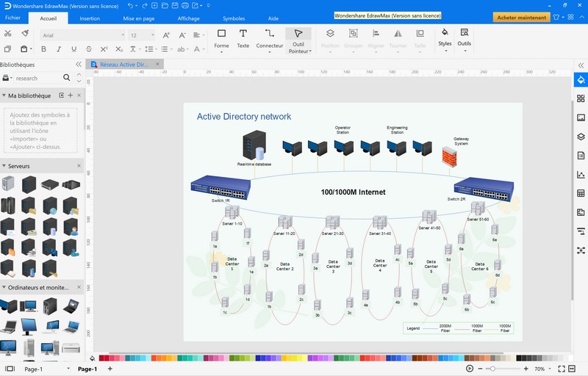The width and height of the screenshot is (588, 376).
Task: Collapse the Serveurs library section
Action: tap(79, 167)
